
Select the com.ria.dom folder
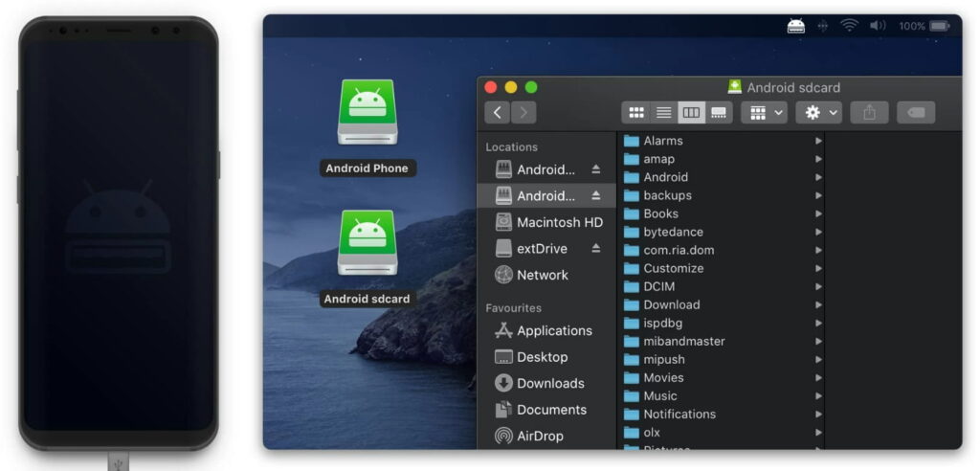(x=722, y=250)
